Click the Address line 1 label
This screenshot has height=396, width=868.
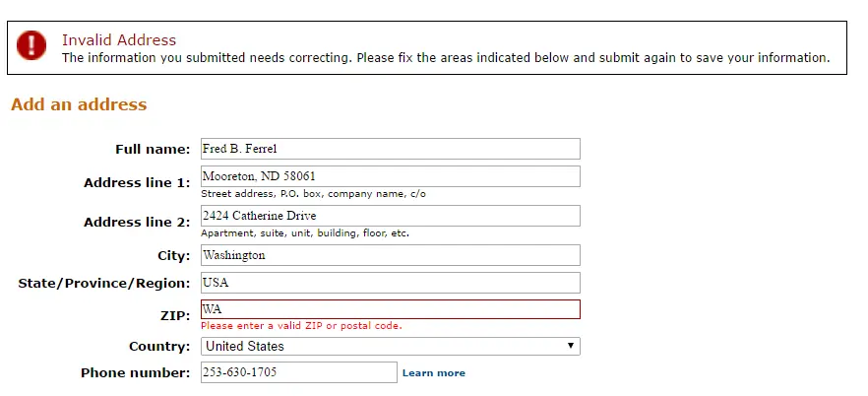137,183
